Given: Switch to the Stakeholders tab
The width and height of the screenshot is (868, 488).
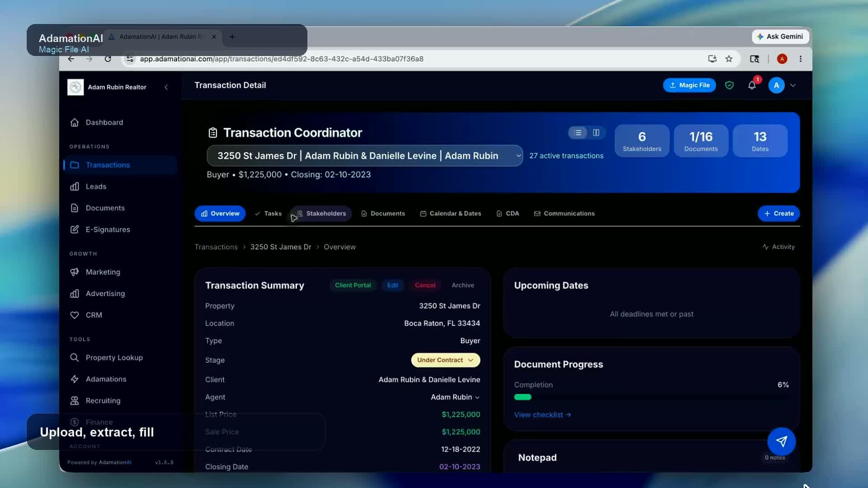Looking at the screenshot, I should tap(321, 213).
